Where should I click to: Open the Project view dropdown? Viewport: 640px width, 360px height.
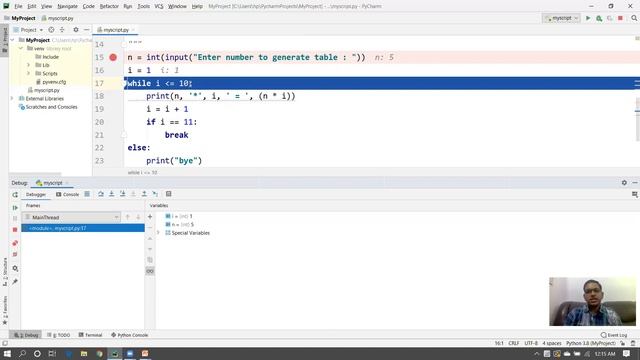pyautogui.click(x=28, y=30)
